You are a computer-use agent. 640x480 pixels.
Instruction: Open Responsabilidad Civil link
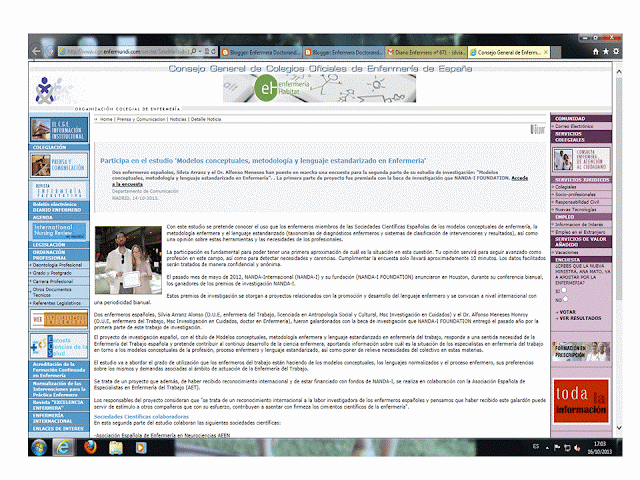[577, 202]
